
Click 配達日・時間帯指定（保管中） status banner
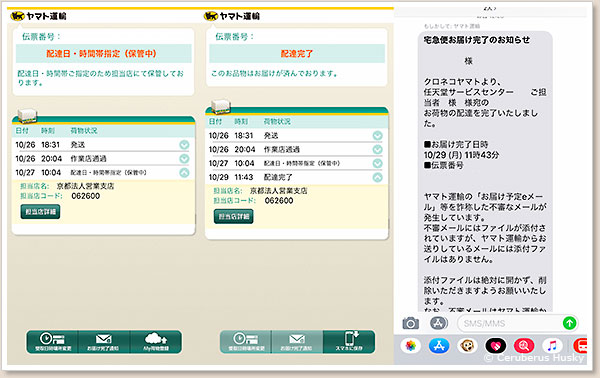104,54
